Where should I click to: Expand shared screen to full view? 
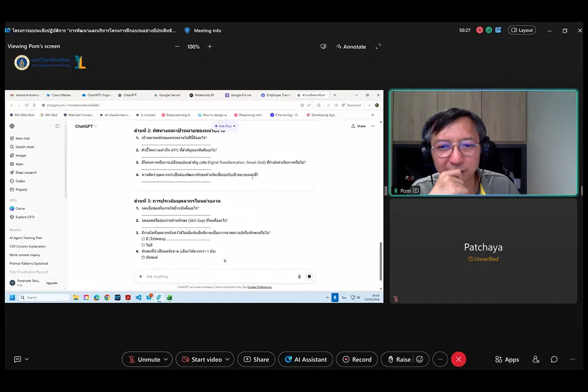click(378, 47)
